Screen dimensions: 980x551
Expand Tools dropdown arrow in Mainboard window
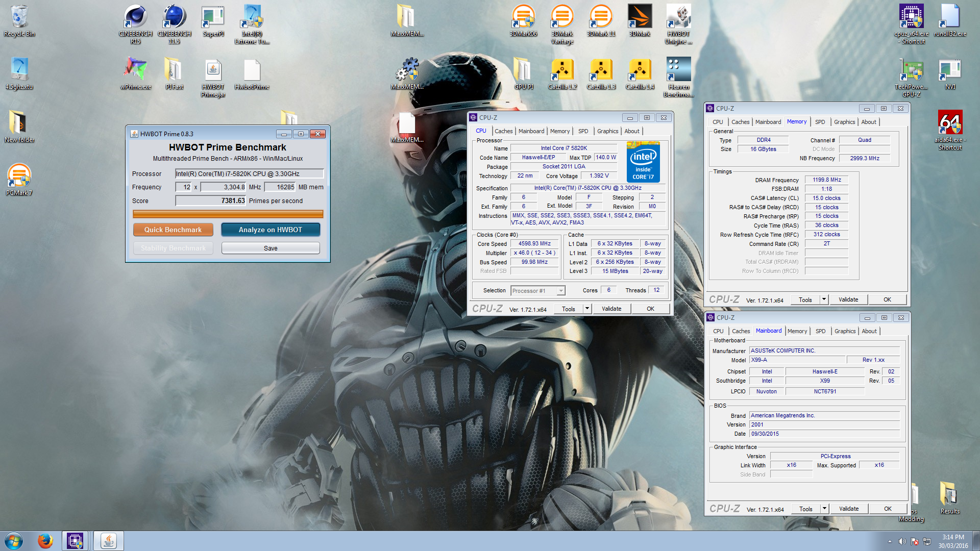pyautogui.click(x=824, y=509)
